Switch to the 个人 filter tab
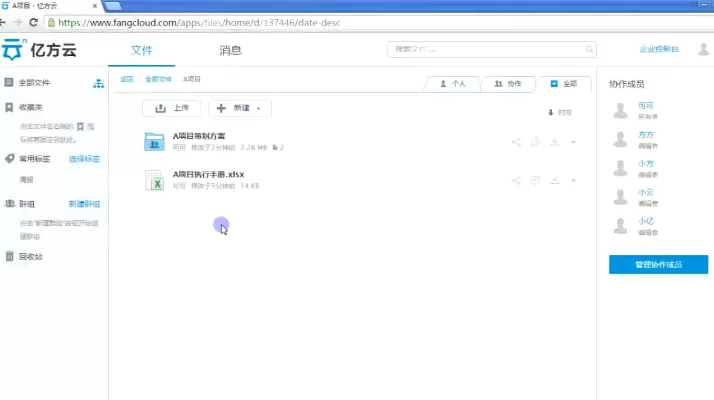Viewport: 714px width, 400px height. [x=453, y=84]
